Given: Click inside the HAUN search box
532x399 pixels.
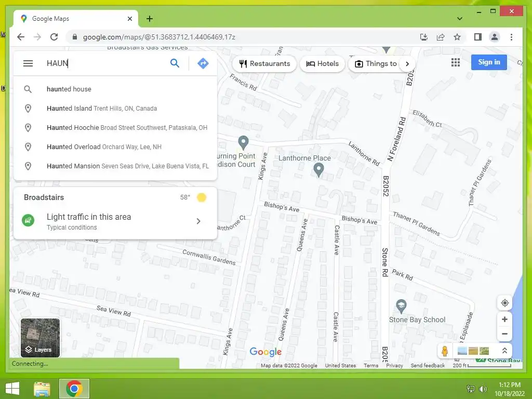Looking at the screenshot, I should 105,63.
